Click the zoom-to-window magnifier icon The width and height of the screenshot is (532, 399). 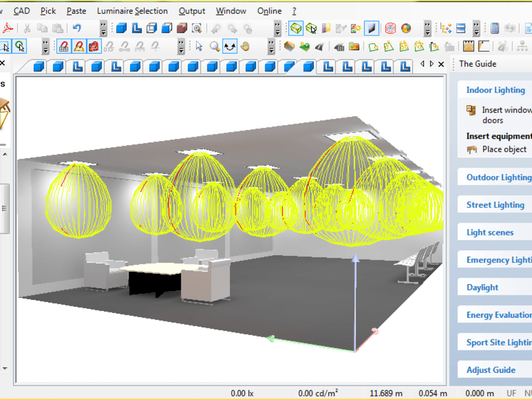coord(197,28)
